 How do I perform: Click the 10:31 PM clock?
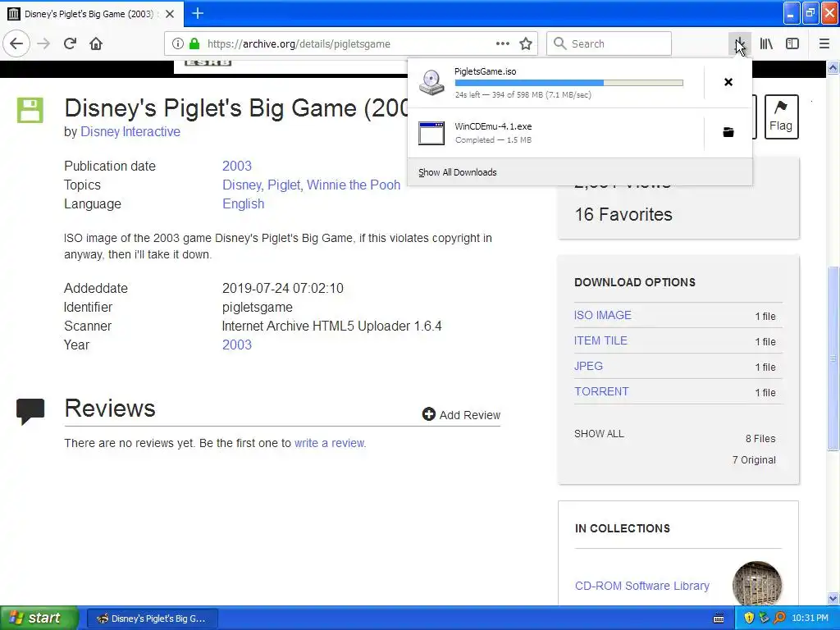point(810,619)
